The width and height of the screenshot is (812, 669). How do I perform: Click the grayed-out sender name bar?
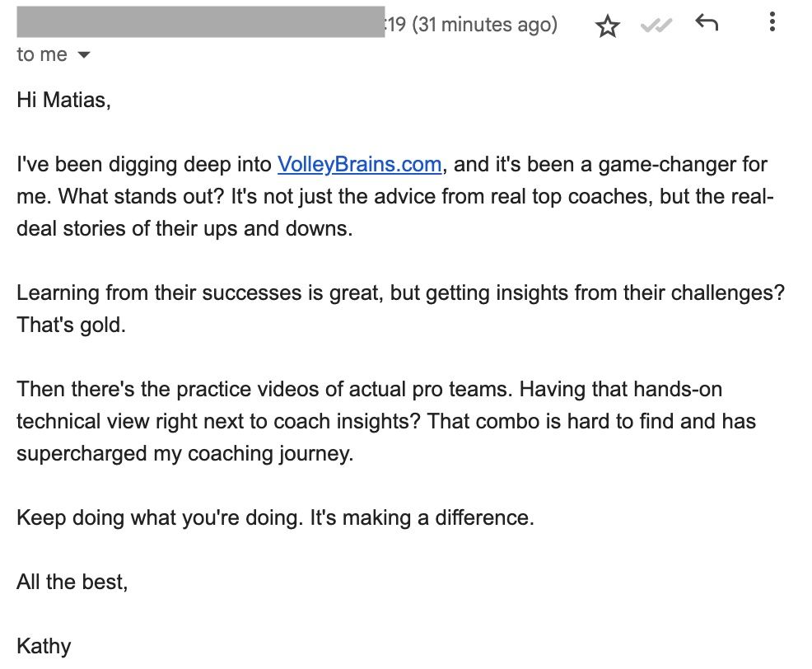coord(200,21)
